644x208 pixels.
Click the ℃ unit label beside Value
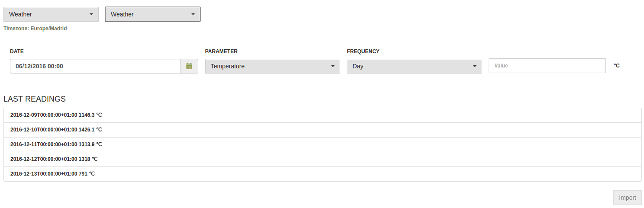coord(617,66)
